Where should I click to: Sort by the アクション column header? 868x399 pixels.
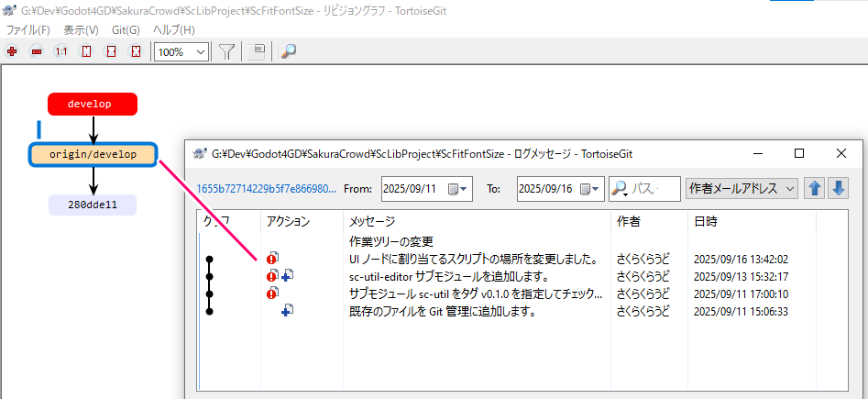(302, 222)
